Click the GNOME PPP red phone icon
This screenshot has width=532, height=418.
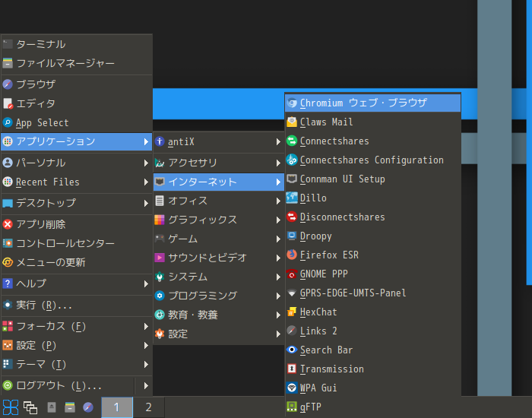coord(292,274)
